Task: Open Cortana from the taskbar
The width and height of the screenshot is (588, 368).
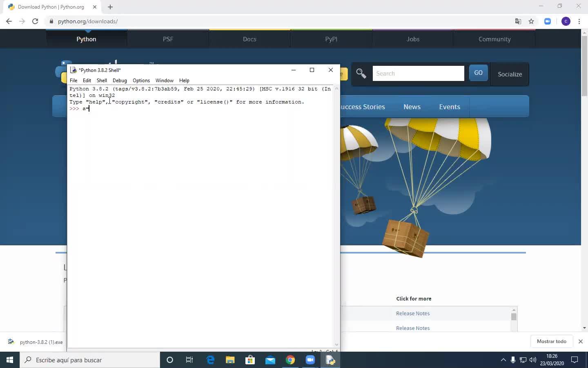Action: [170, 360]
